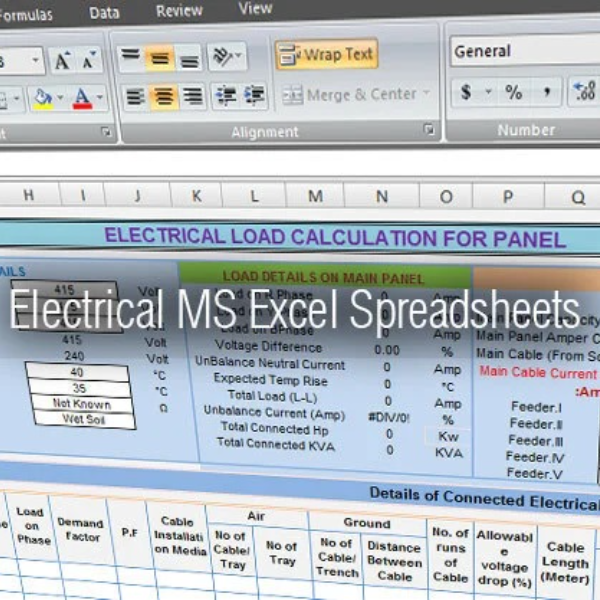Click the Voltage Difference label

coord(269,347)
